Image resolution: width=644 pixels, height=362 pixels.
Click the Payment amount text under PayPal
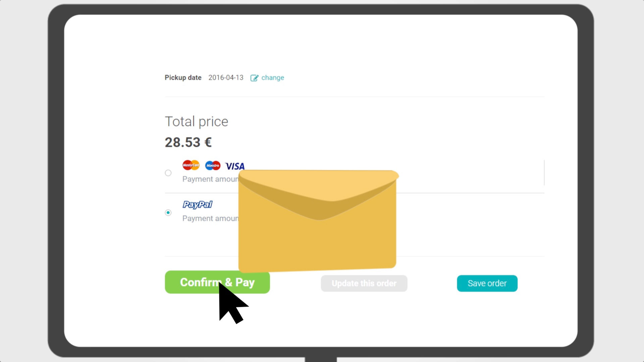210,218
